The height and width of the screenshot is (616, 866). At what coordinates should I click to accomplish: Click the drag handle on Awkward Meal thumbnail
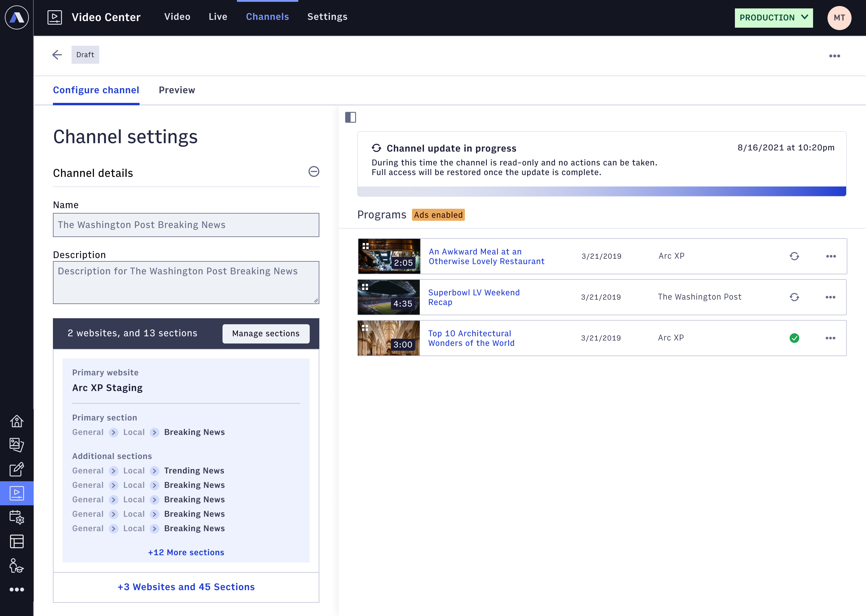(x=366, y=246)
